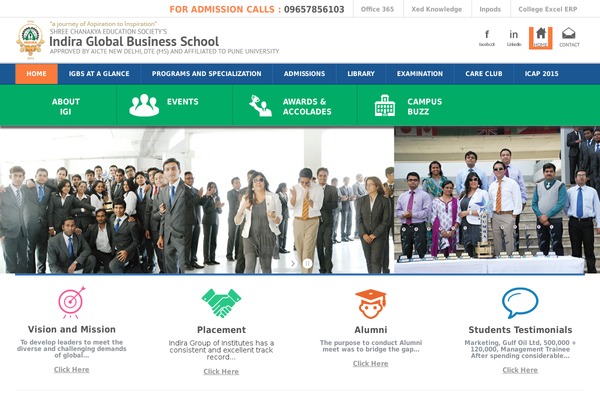Open the College Excel ERP link
This screenshot has width=600, height=400.
tap(548, 9)
